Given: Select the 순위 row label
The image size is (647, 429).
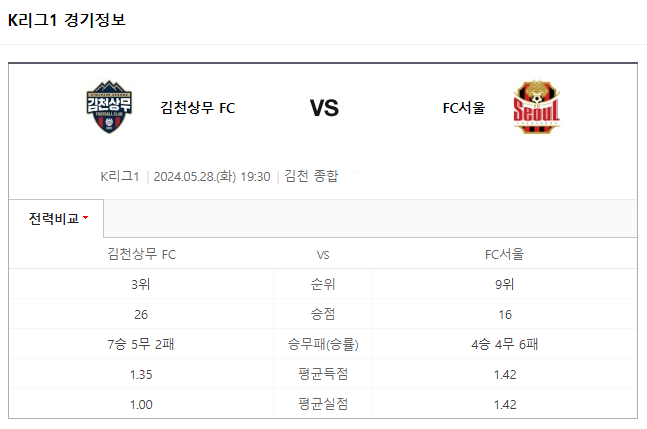Looking at the screenshot, I should [x=323, y=284].
